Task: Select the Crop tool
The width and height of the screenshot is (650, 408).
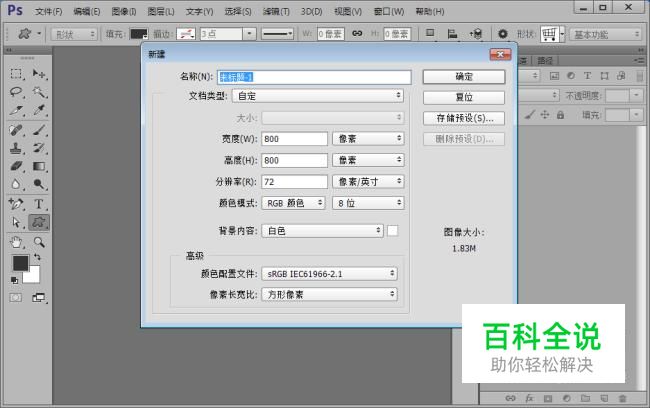Action: click(x=16, y=110)
